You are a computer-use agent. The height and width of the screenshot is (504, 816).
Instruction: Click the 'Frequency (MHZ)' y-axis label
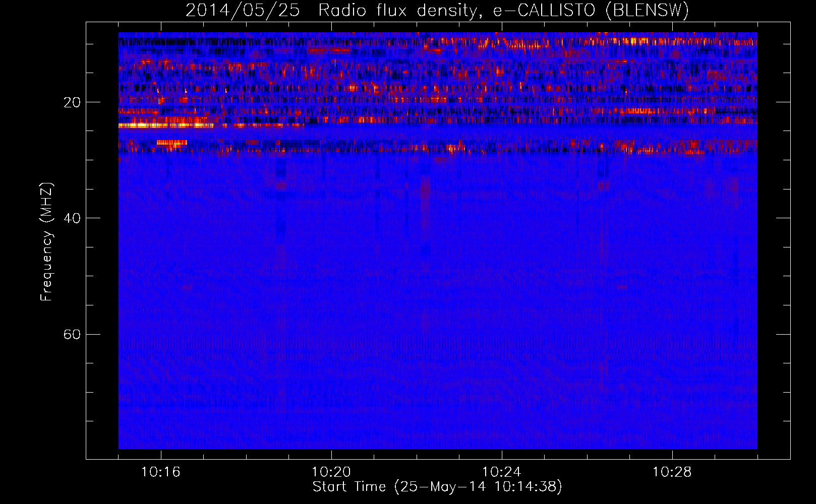46,242
